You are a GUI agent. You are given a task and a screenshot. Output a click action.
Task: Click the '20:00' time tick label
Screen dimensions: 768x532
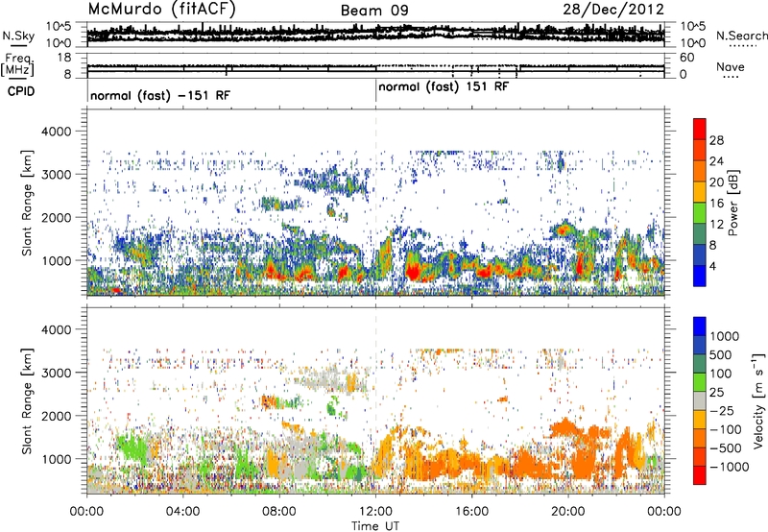pyautogui.click(x=568, y=512)
